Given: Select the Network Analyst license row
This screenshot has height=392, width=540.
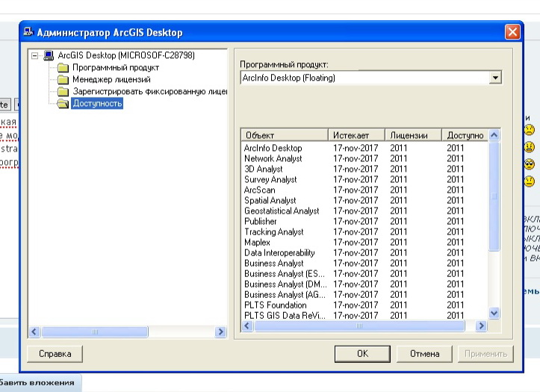Looking at the screenshot, I should click(273, 159).
